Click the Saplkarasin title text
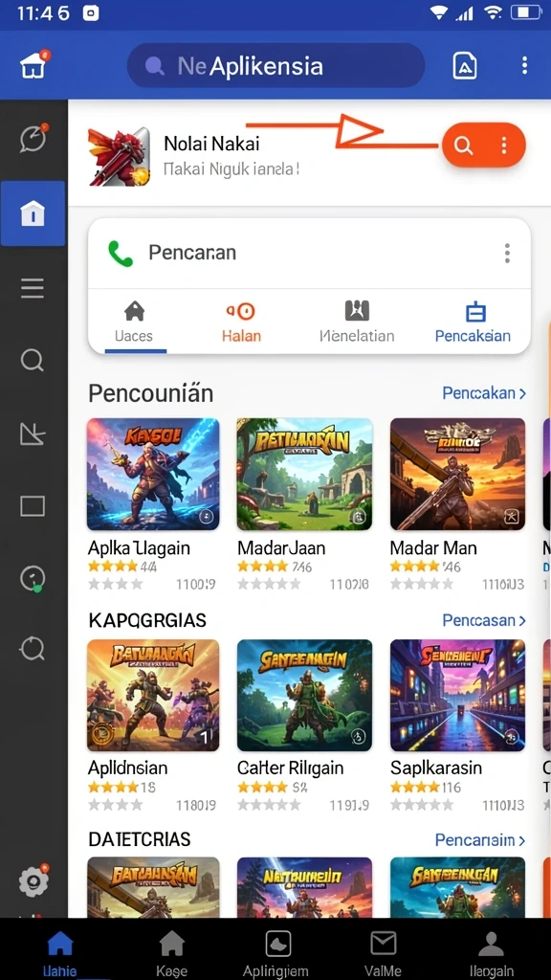This screenshot has width=551, height=980. (435, 768)
